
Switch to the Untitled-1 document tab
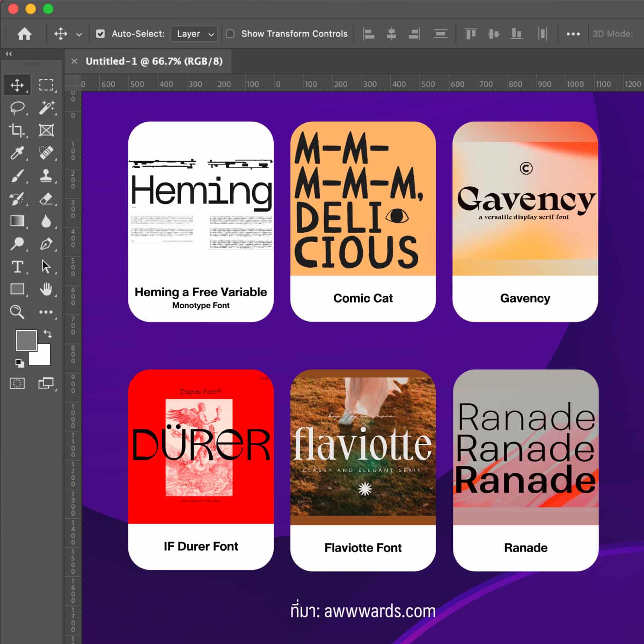point(154,61)
